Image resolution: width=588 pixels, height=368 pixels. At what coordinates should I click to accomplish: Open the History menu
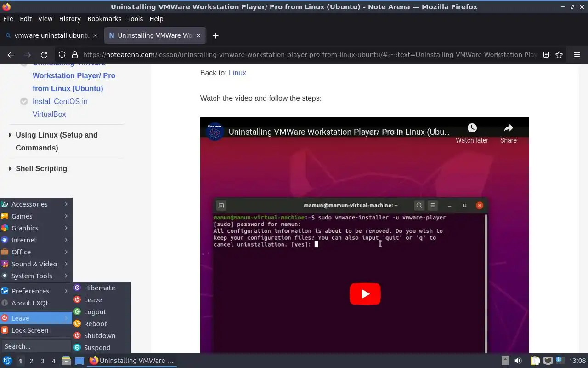pyautogui.click(x=70, y=19)
